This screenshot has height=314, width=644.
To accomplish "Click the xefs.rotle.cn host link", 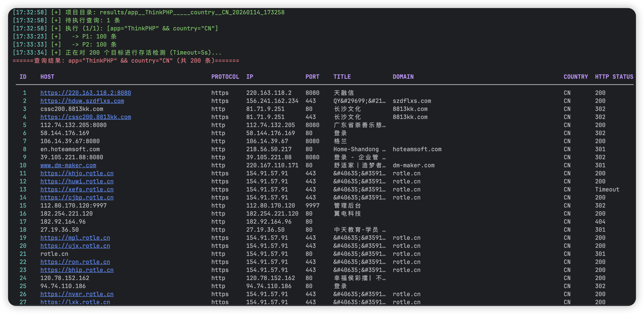I will [x=77, y=189].
